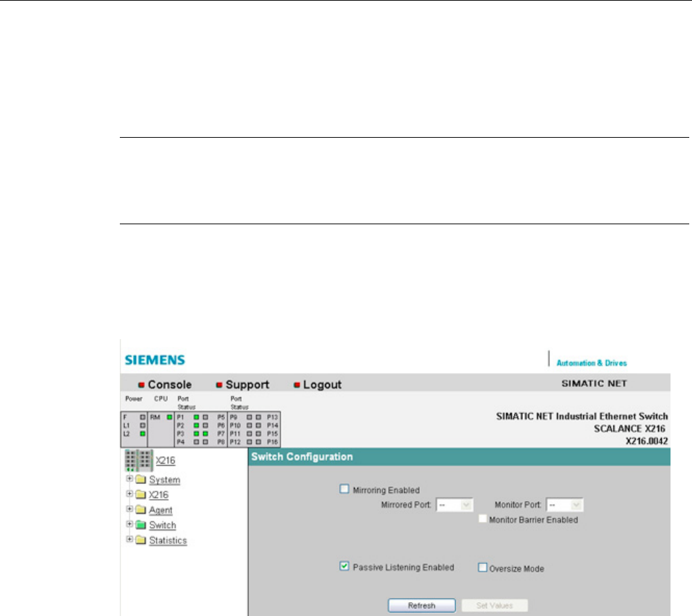Enable the Mirroring Enabled checkbox

pos(344,489)
